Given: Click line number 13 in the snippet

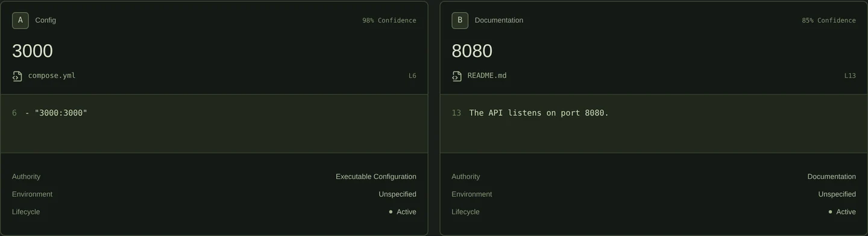Looking at the screenshot, I should [456, 113].
